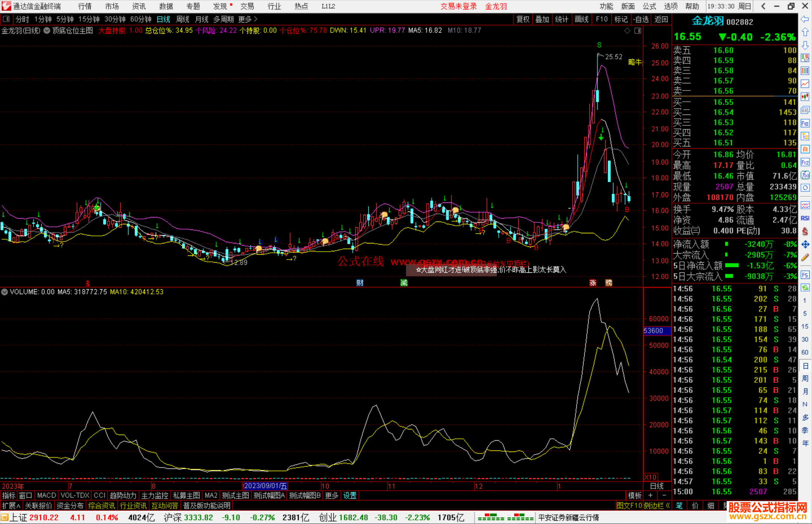
Task: Click the RSI indicator sidebar icon
Action: point(805,218)
